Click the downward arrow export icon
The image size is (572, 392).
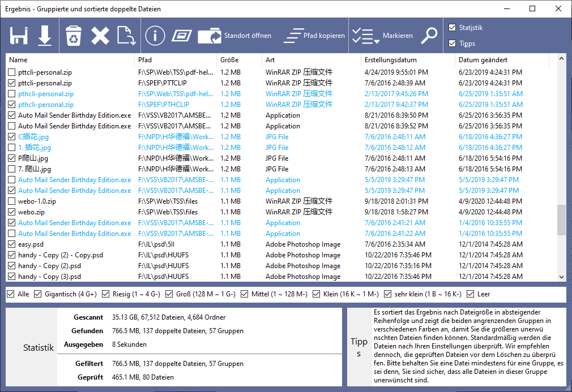[45, 36]
